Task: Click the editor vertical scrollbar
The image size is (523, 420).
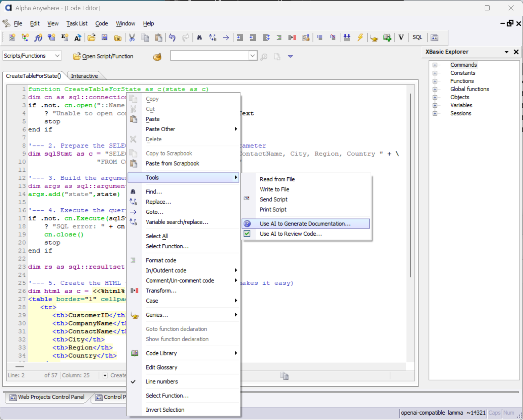Action: coord(410,185)
